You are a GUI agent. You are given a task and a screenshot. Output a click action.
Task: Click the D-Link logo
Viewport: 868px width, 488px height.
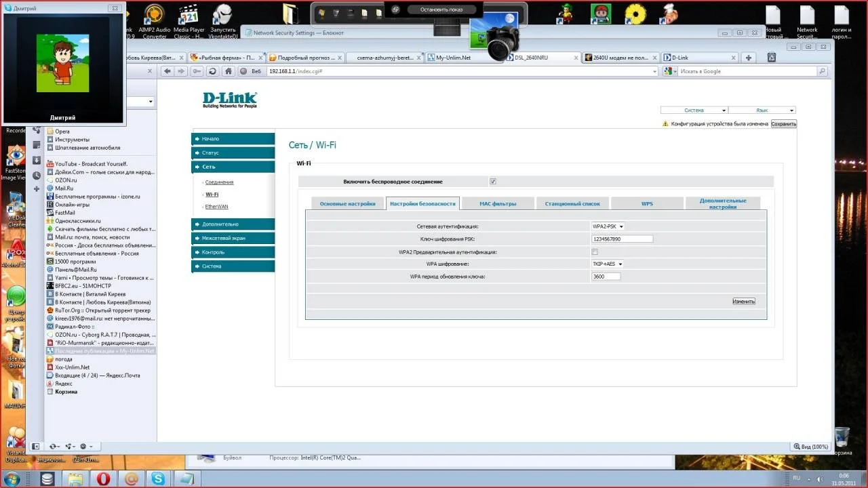[230, 100]
